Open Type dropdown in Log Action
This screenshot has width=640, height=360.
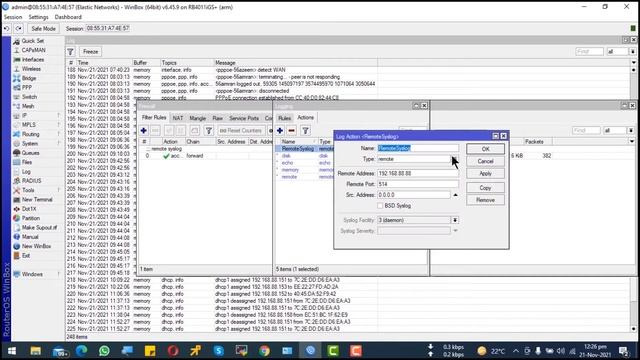[455, 159]
